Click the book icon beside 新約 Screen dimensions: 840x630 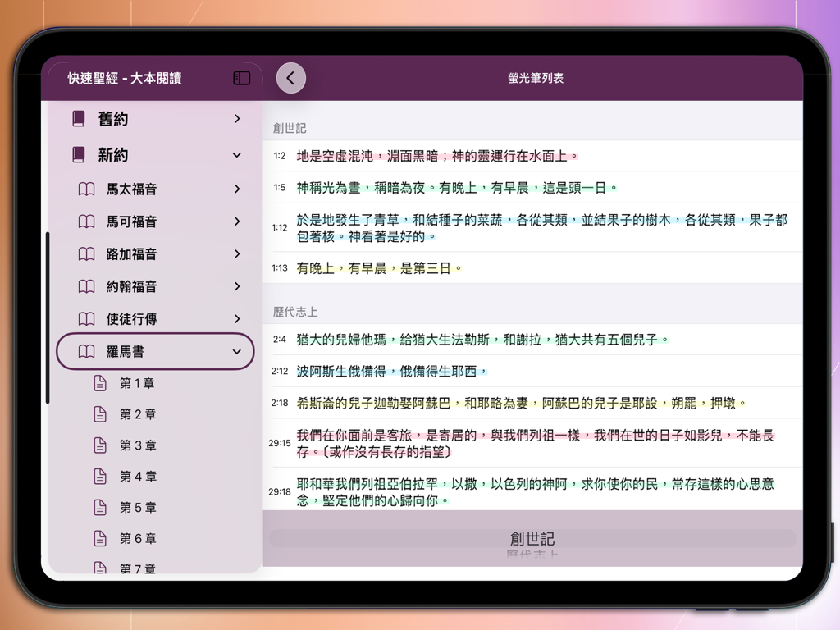pyautogui.click(x=78, y=154)
